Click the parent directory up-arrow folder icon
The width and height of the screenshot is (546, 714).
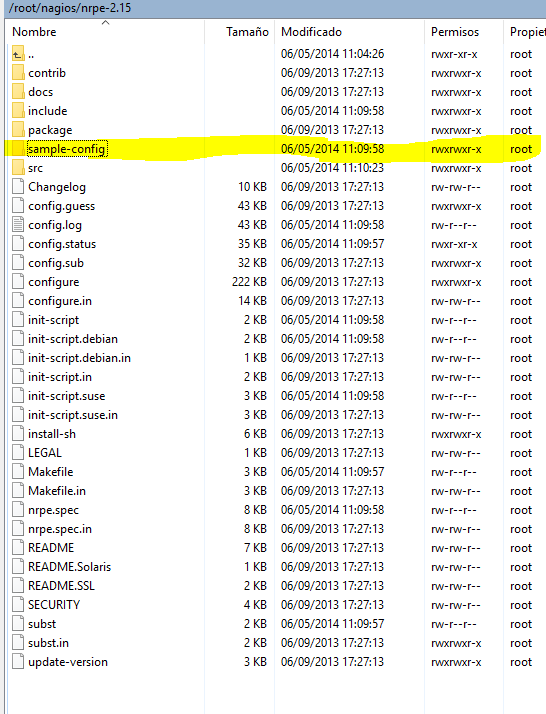coord(18,54)
